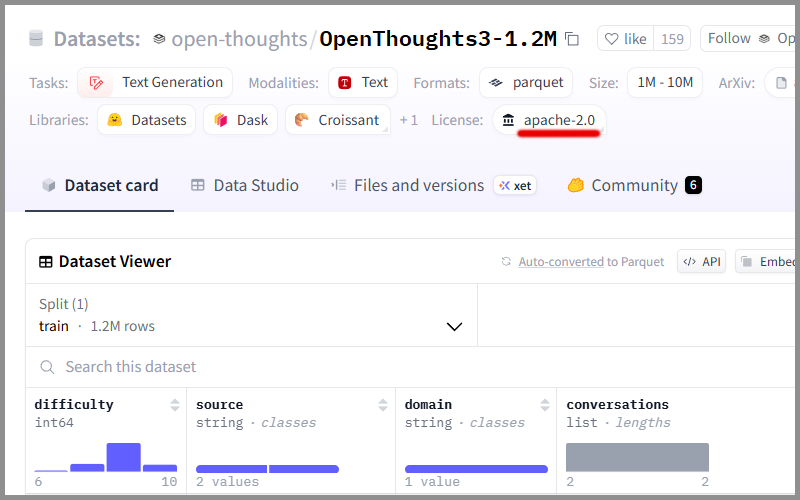Click the Text Generation task icon
This screenshot has height=500, width=800.
click(96, 83)
